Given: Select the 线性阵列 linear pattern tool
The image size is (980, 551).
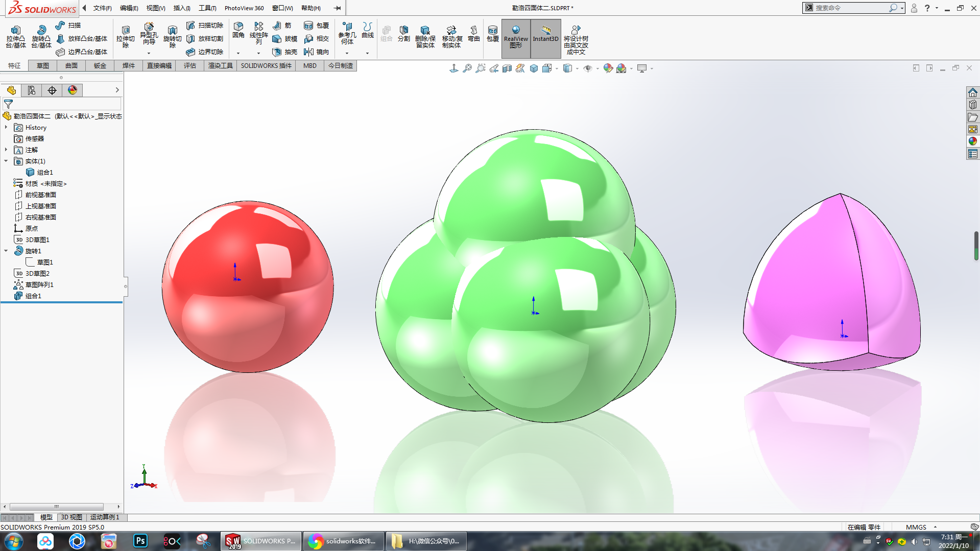Looking at the screenshot, I should (258, 34).
